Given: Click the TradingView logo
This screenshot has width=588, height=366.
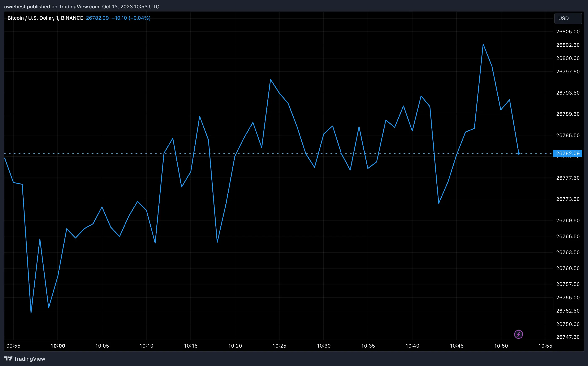Looking at the screenshot, I should (x=8, y=359).
